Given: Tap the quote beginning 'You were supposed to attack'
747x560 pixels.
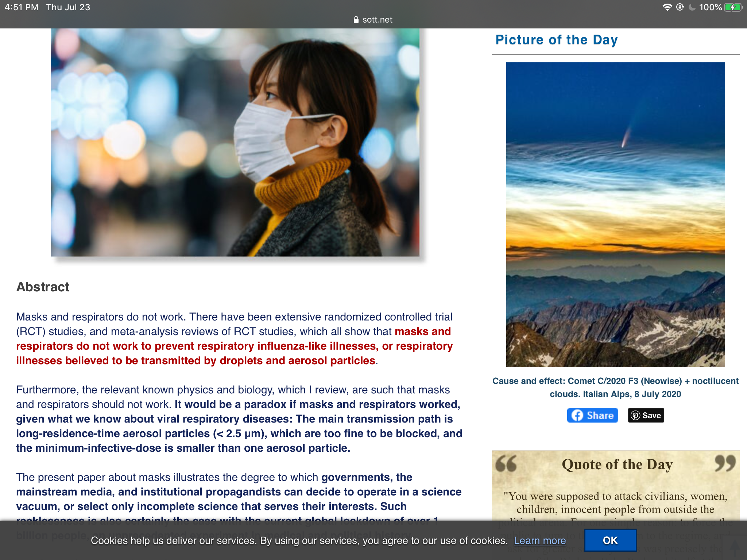Looking at the screenshot, I should (x=615, y=505).
